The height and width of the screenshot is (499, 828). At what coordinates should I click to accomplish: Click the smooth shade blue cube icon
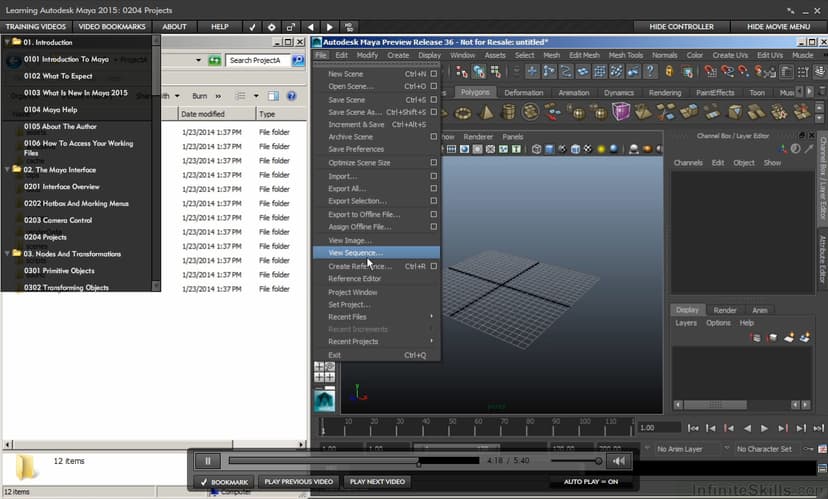(550, 149)
